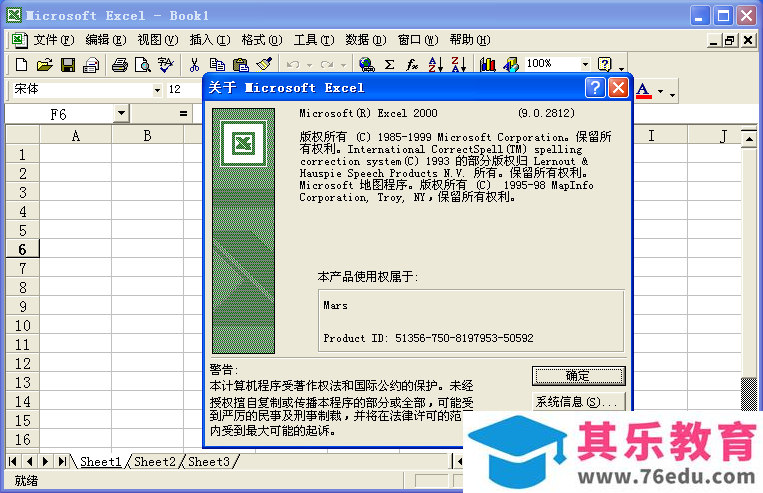
Task: Print using the printer icon
Action: coord(119,64)
